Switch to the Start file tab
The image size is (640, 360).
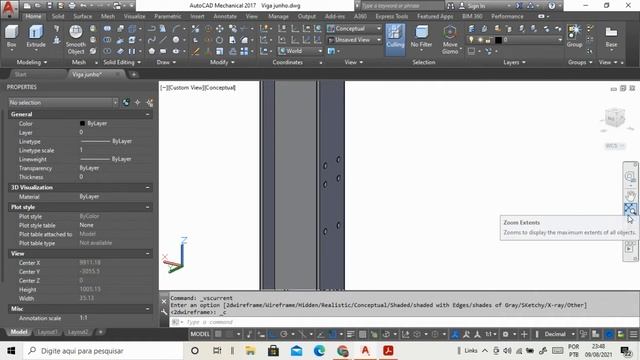(20, 74)
